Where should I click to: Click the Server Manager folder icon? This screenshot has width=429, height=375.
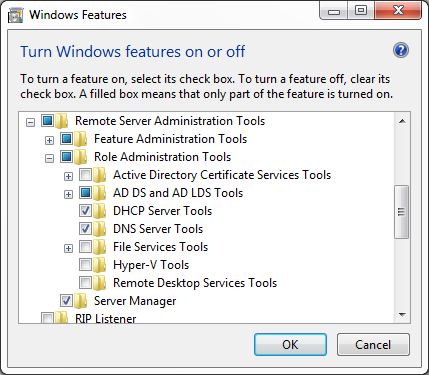81,301
